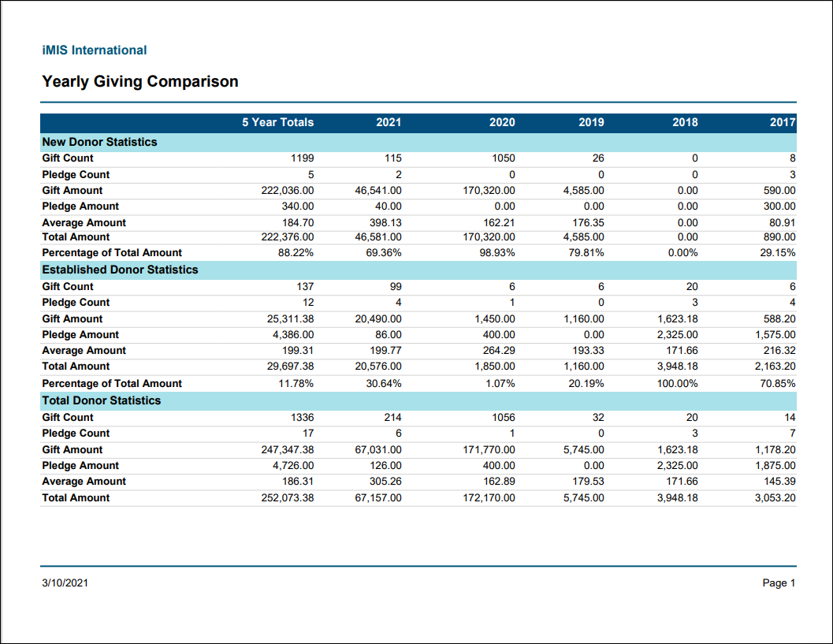Click the 30.64% percentage value

[384, 383]
